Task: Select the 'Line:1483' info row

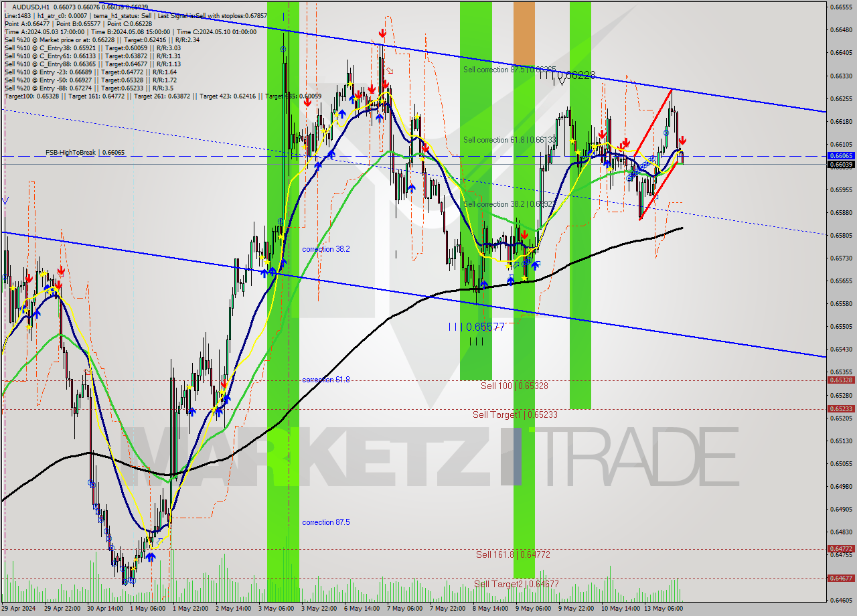Action: pyautogui.click(x=135, y=15)
